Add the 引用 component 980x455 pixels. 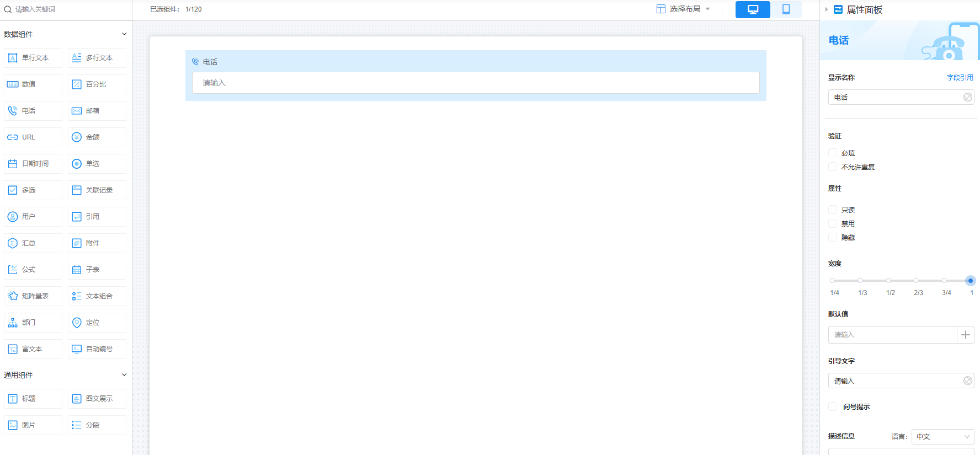[97, 217]
